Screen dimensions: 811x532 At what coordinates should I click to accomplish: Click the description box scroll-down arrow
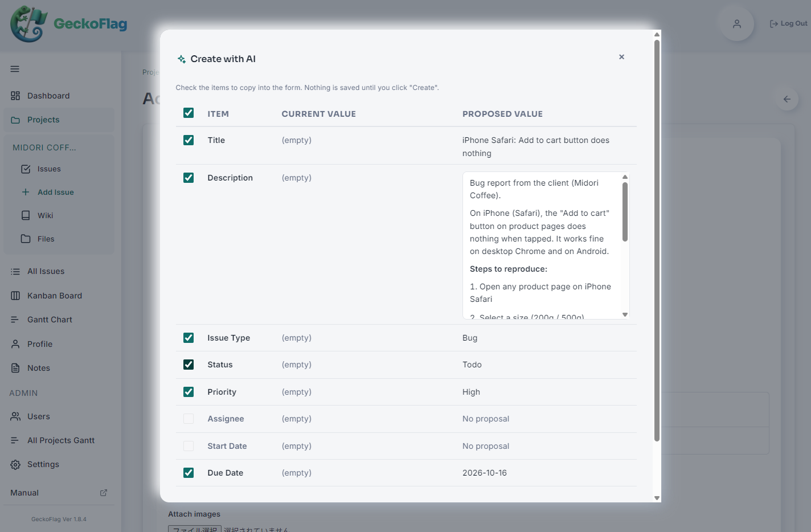[625, 314]
